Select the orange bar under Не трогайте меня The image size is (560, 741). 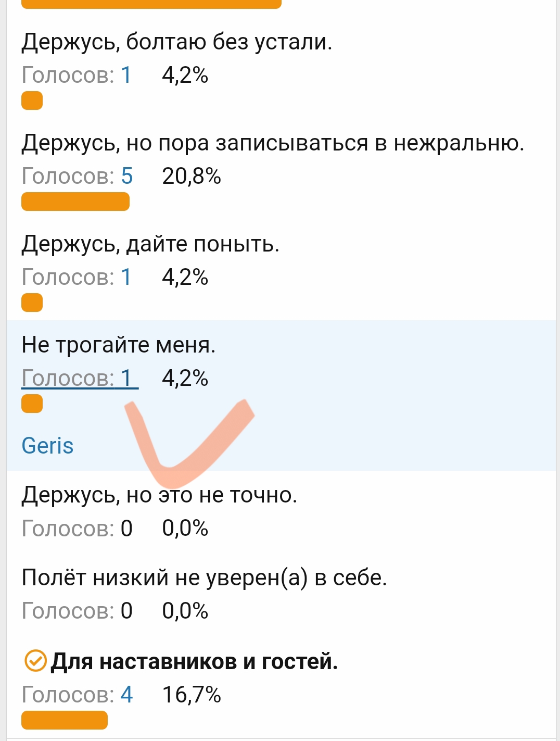[32, 404]
